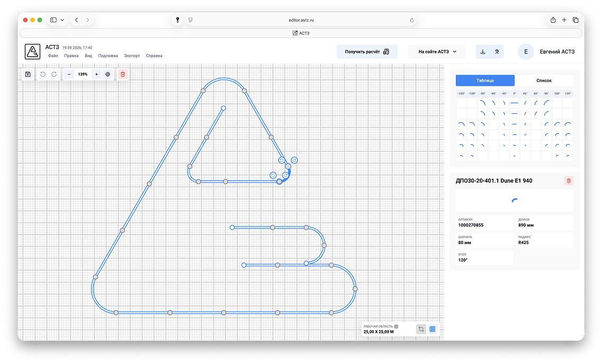Pick the -135° bend in the third table row
This screenshot has width=602, height=364.
tap(461, 124)
